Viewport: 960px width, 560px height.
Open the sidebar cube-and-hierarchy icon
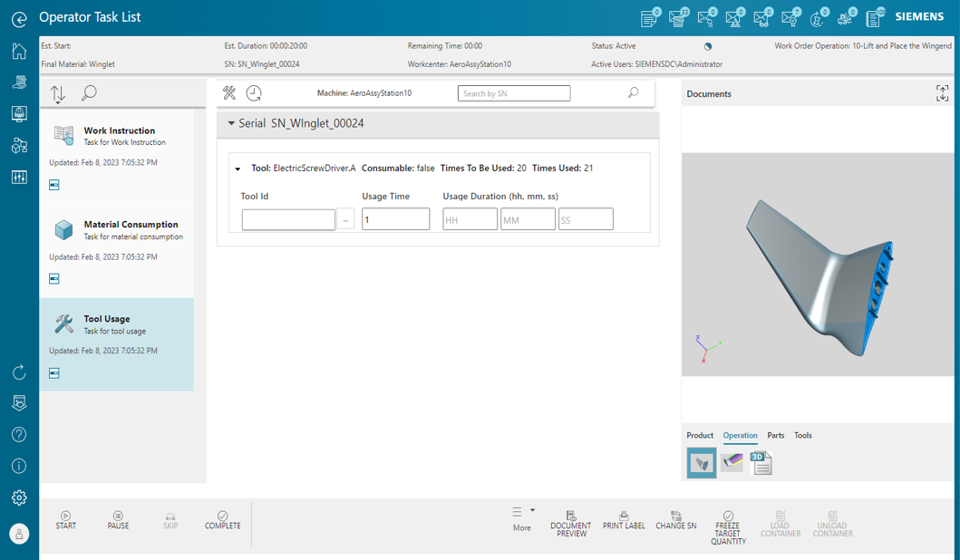(19, 145)
